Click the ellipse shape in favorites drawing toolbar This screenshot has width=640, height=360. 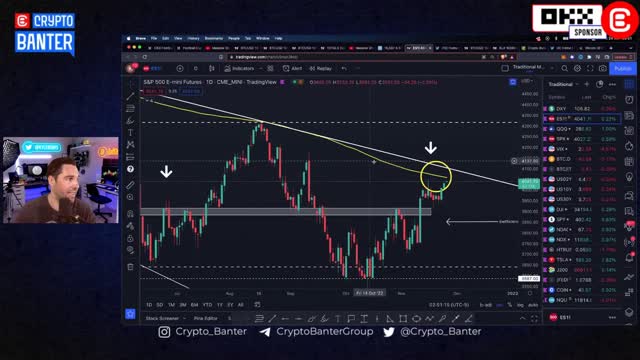click(416, 318)
